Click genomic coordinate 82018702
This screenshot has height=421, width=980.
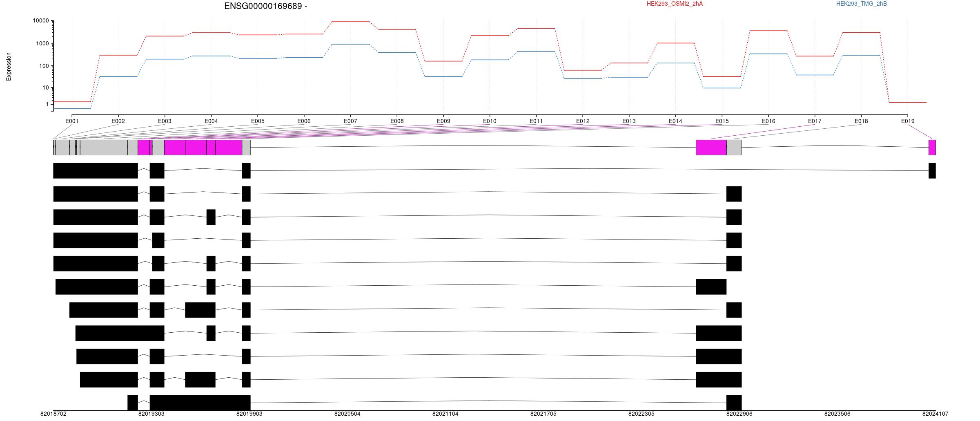(x=53, y=414)
